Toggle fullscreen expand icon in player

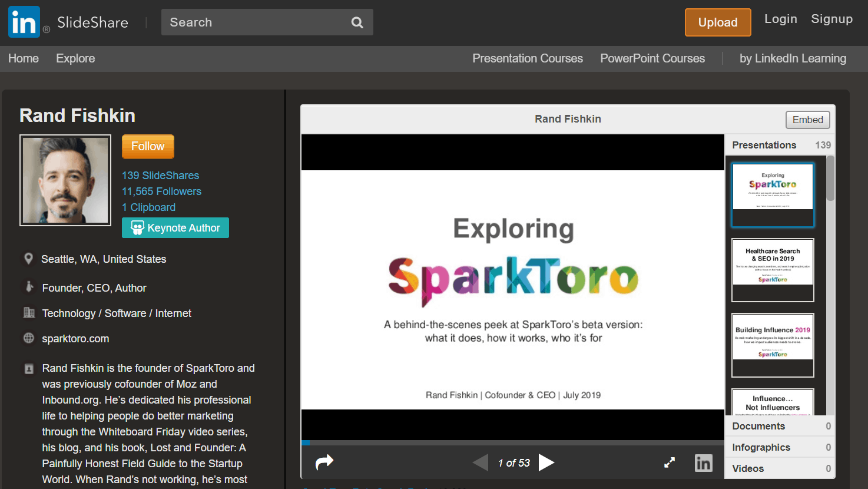[x=670, y=462]
